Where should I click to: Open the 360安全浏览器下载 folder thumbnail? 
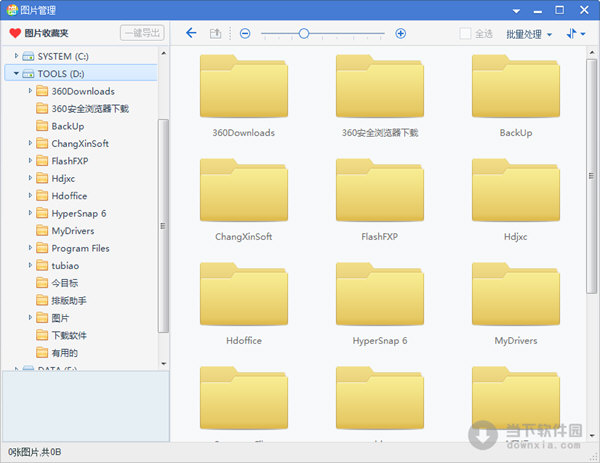380,86
